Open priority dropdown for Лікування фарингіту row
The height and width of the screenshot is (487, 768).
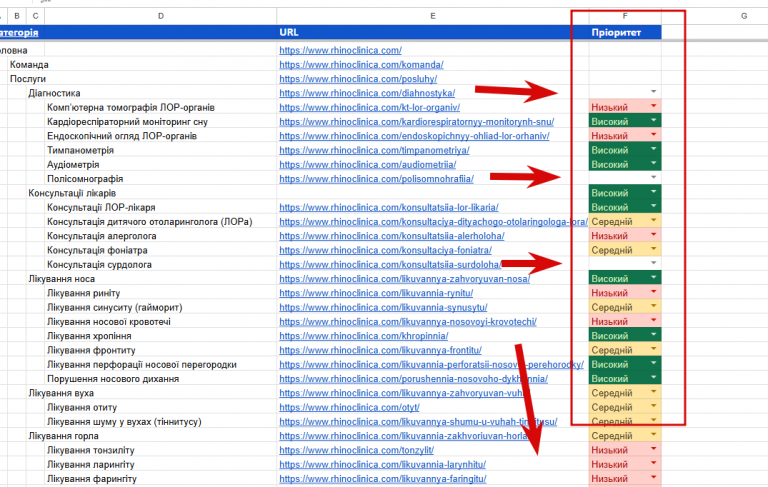(653, 477)
